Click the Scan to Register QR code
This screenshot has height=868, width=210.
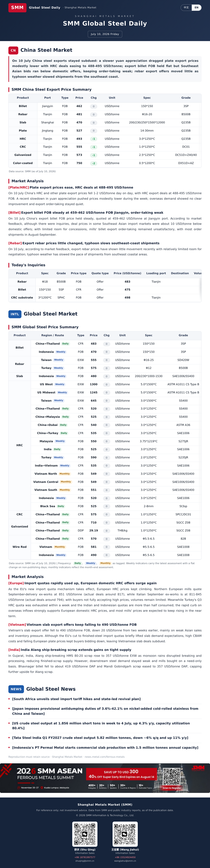172,777
